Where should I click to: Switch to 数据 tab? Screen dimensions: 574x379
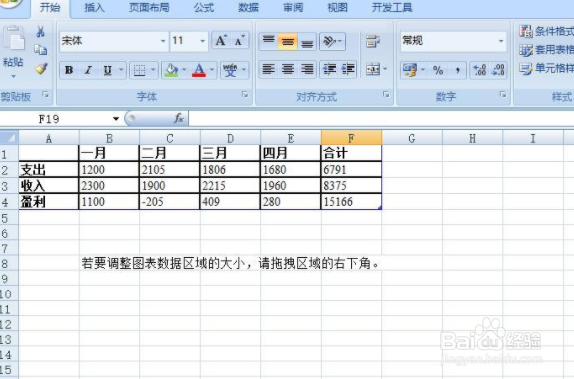248,7
